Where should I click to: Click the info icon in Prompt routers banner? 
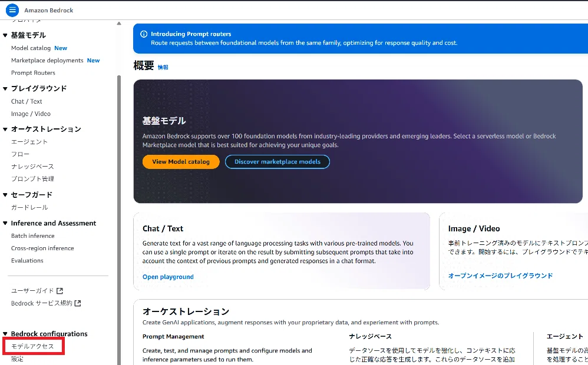144,34
